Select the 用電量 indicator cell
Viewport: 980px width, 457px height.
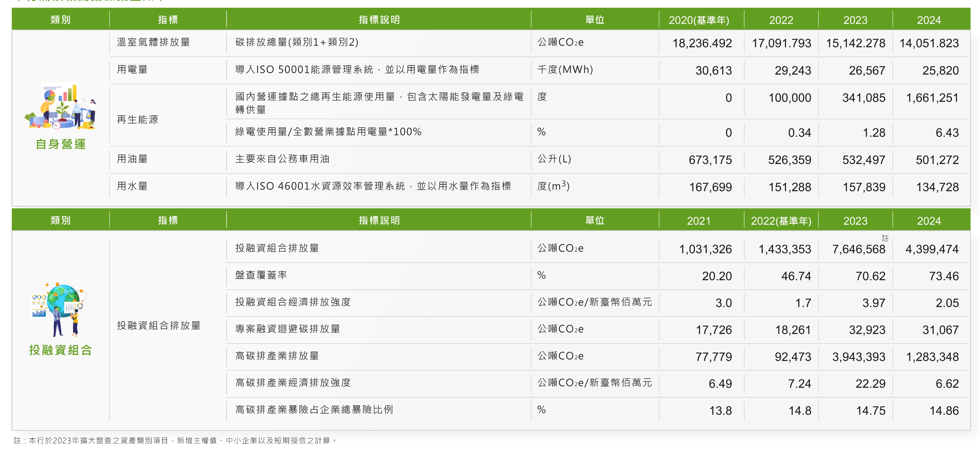tap(132, 70)
